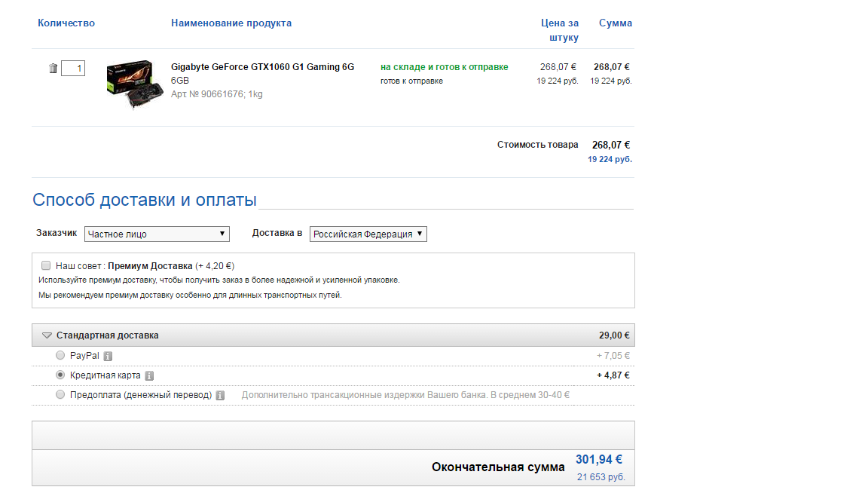This screenshot has height=490, width=868.
Task: Click the green на складе availability text
Action: click(x=444, y=67)
